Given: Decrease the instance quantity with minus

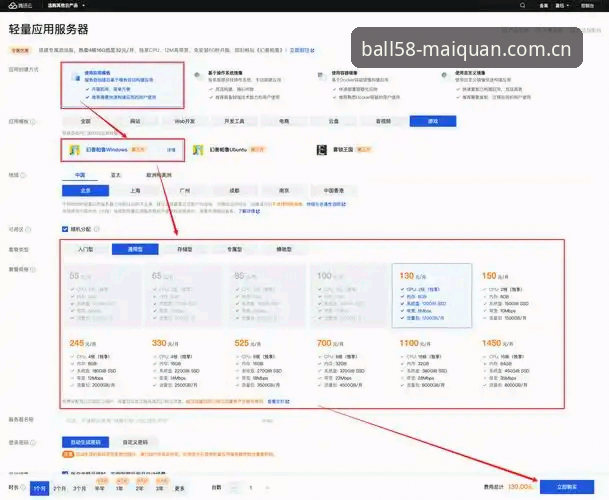Looking at the screenshot, I should coord(234,487).
